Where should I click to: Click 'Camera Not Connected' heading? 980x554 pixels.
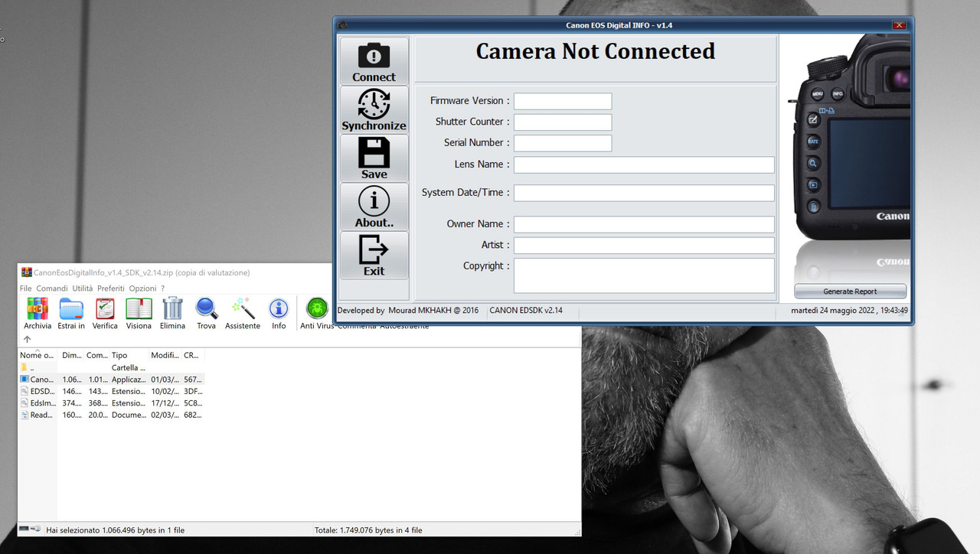coord(596,51)
